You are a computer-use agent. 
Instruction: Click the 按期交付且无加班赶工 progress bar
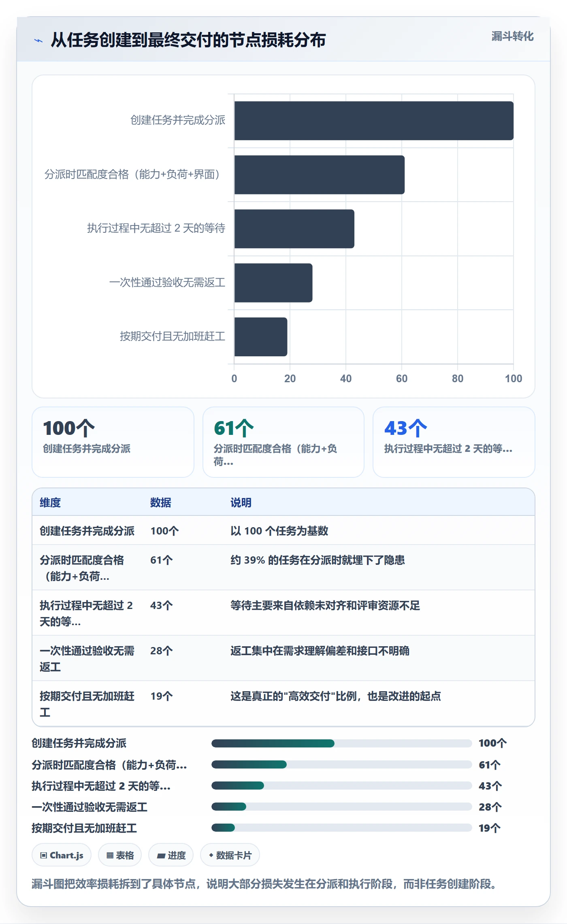(x=341, y=828)
